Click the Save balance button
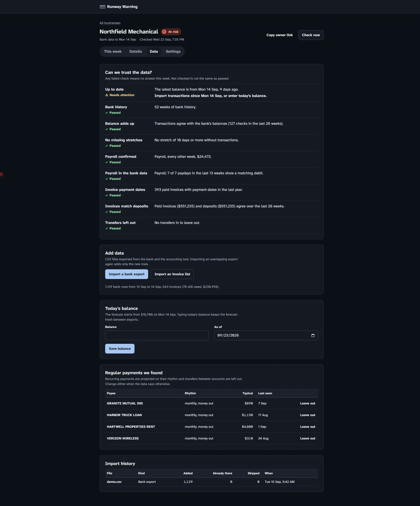420x506 pixels. (x=119, y=349)
